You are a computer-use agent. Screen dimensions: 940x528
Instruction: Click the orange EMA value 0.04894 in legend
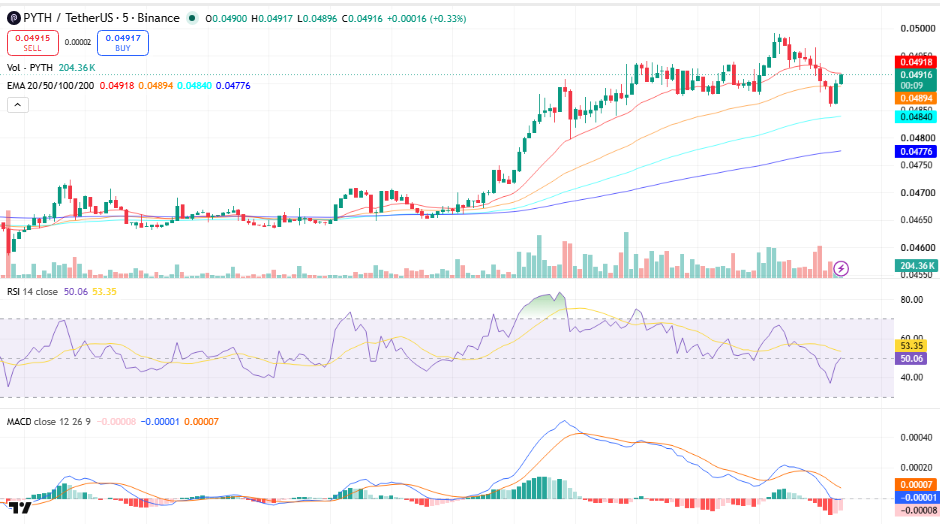pyautogui.click(x=156, y=86)
